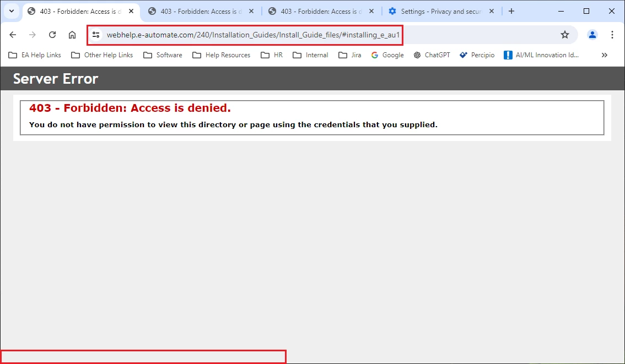Click the Server Error heading
625x364 pixels.
click(56, 78)
